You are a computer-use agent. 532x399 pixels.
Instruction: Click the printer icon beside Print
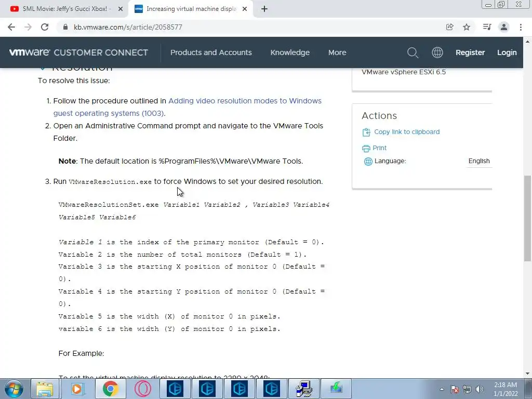[366, 148]
